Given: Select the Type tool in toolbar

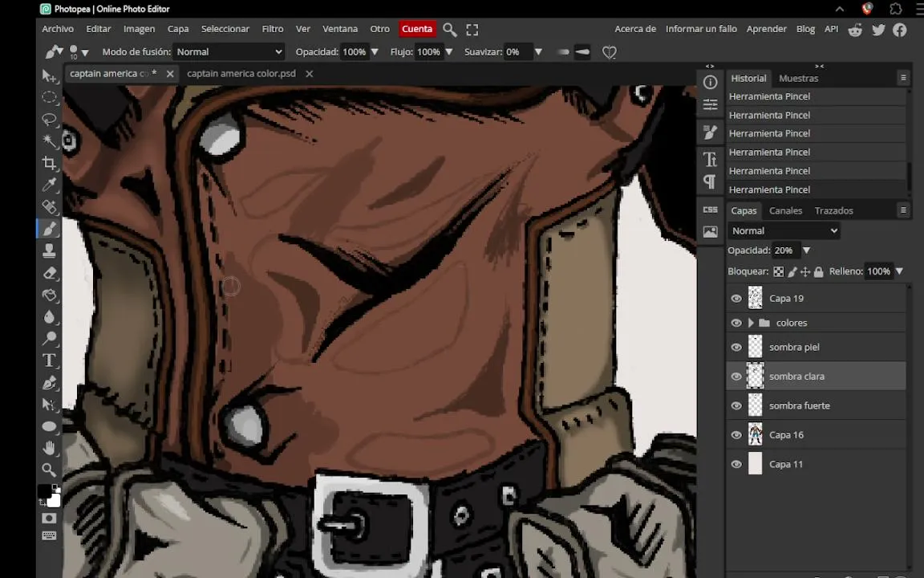Looking at the screenshot, I should point(50,360).
